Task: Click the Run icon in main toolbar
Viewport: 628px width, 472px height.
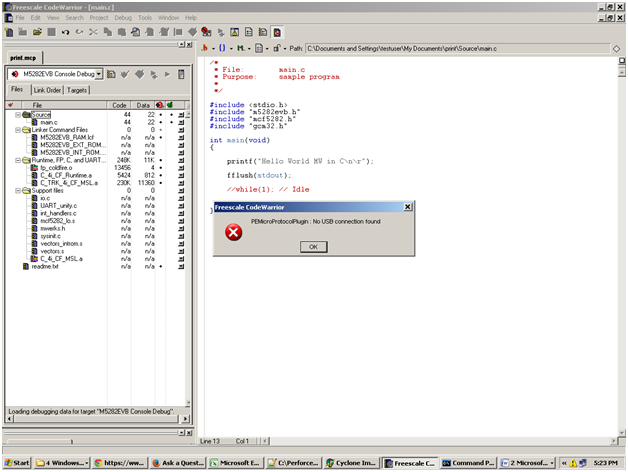Action: point(221,32)
